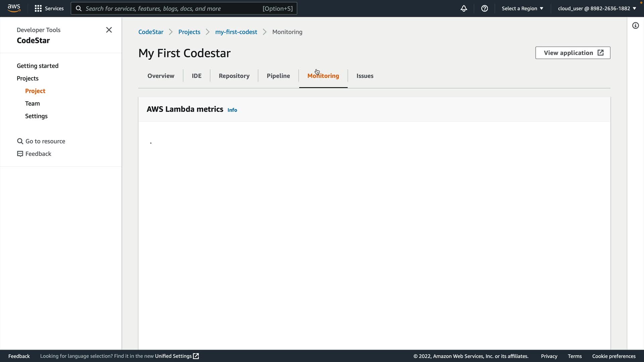Select Team in the sidebar
The image size is (644, 362).
pyautogui.click(x=33, y=103)
